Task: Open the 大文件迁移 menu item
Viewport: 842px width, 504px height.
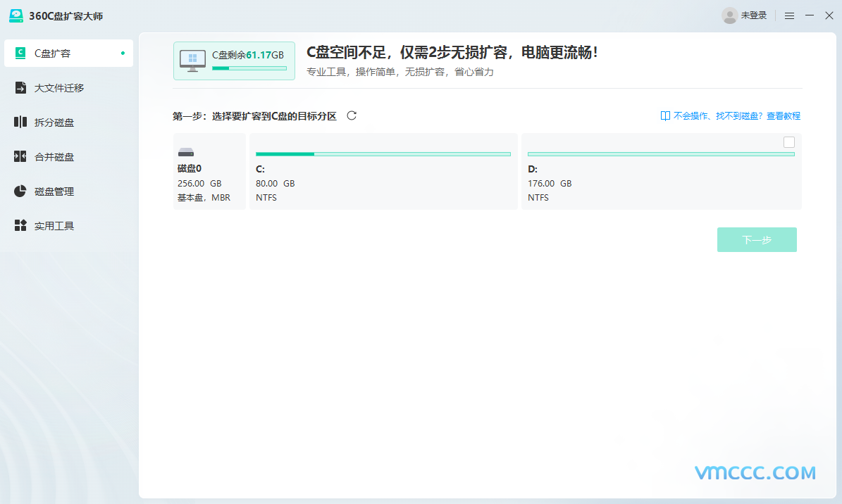Action: (59, 88)
